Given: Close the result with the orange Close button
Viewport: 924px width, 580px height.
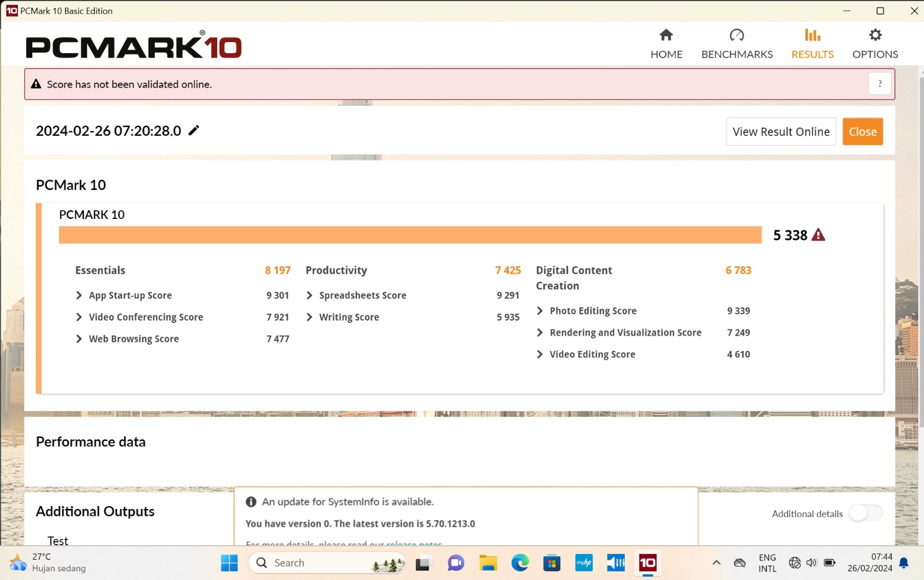Looking at the screenshot, I should (x=863, y=132).
